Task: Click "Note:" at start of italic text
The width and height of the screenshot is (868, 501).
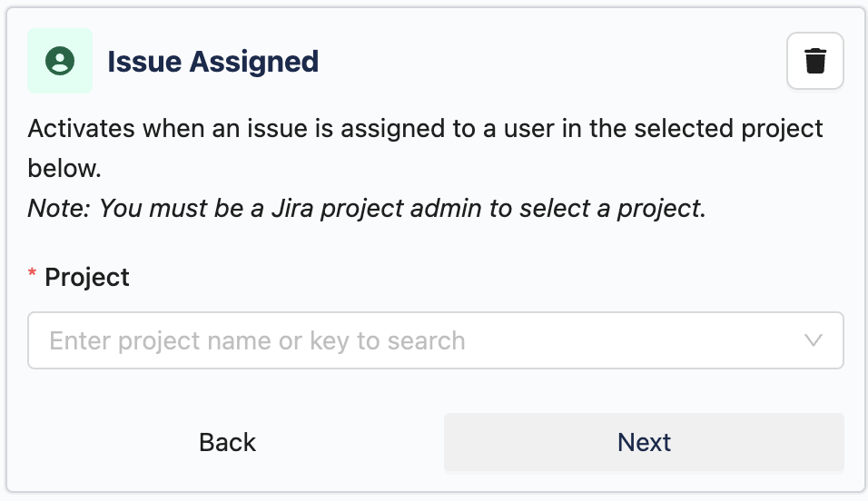Action: [x=60, y=208]
